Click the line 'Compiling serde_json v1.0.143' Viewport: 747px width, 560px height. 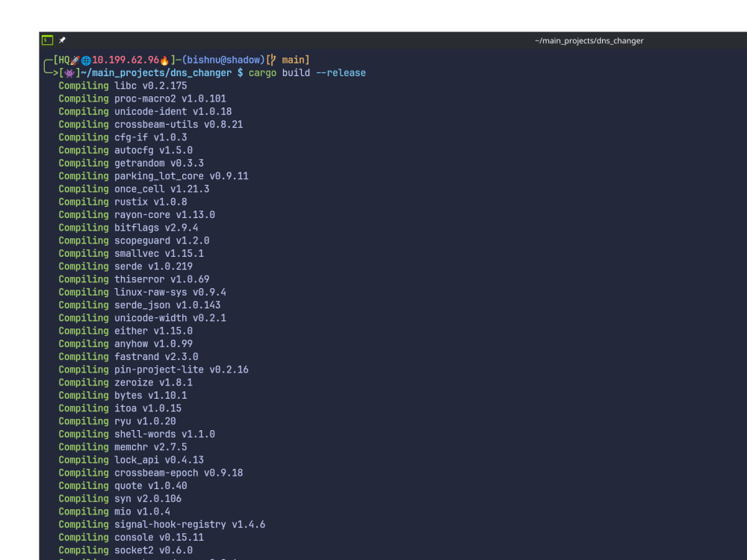pyautogui.click(x=139, y=305)
